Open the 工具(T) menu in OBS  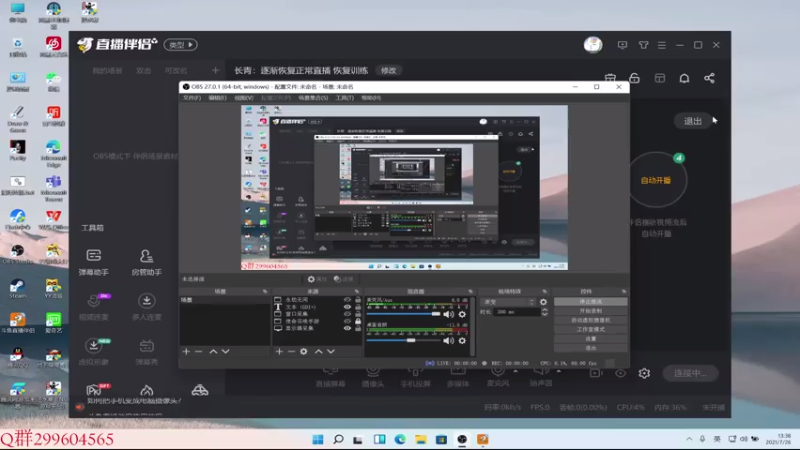(x=344, y=98)
